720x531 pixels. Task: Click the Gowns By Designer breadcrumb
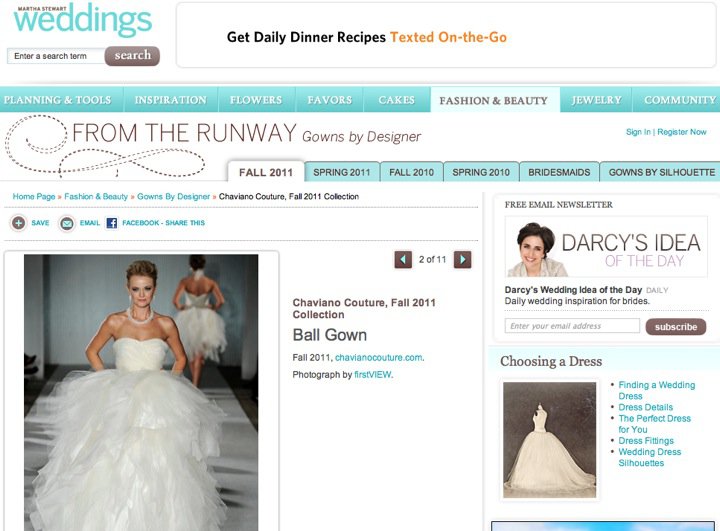pos(174,197)
